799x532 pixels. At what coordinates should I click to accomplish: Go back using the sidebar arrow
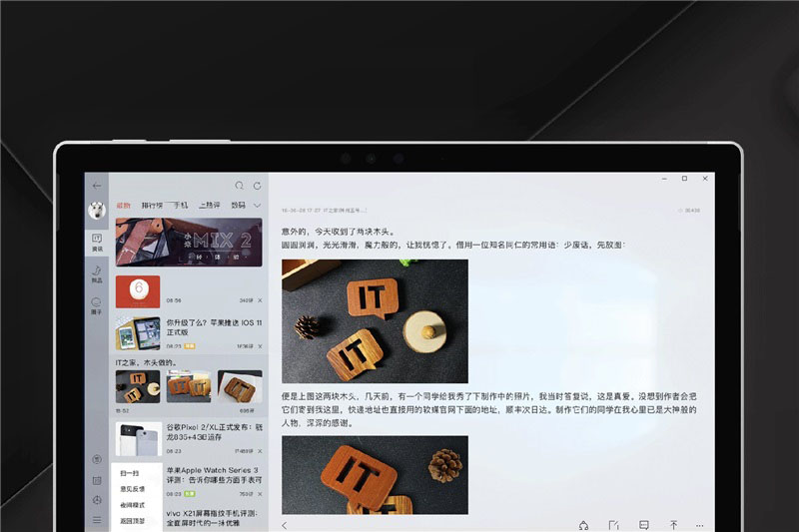[x=97, y=186]
